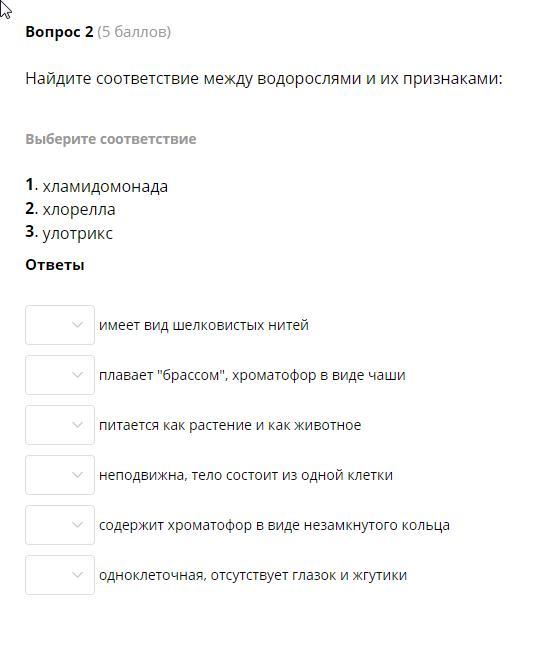Click the "Выберите соответствие" label

[111, 139]
